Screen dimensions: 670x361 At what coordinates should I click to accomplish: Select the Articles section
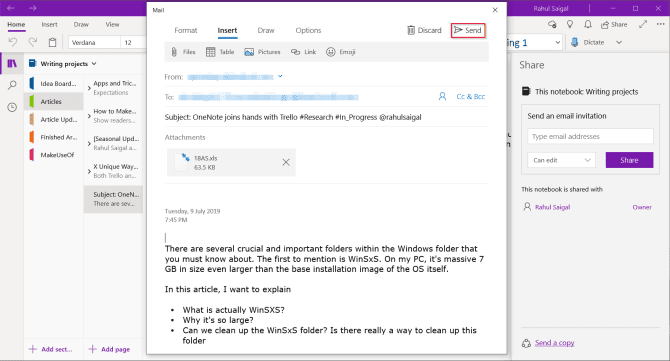point(54,102)
